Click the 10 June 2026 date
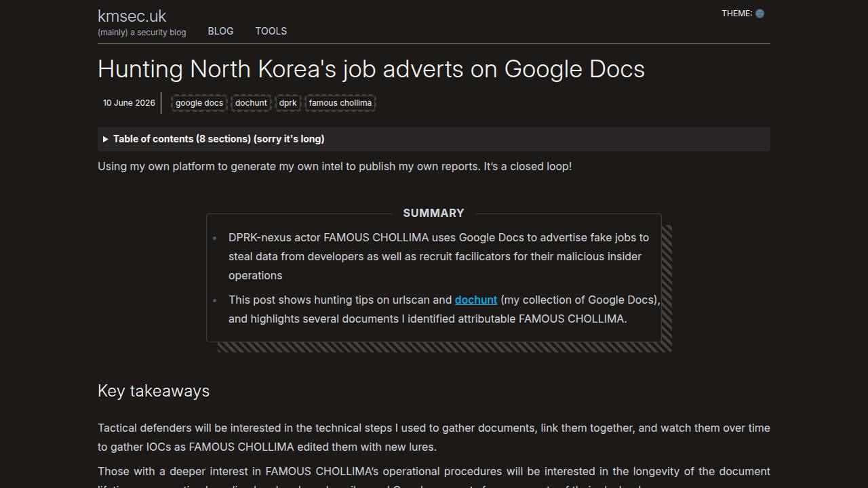868x488 pixels. click(x=129, y=103)
